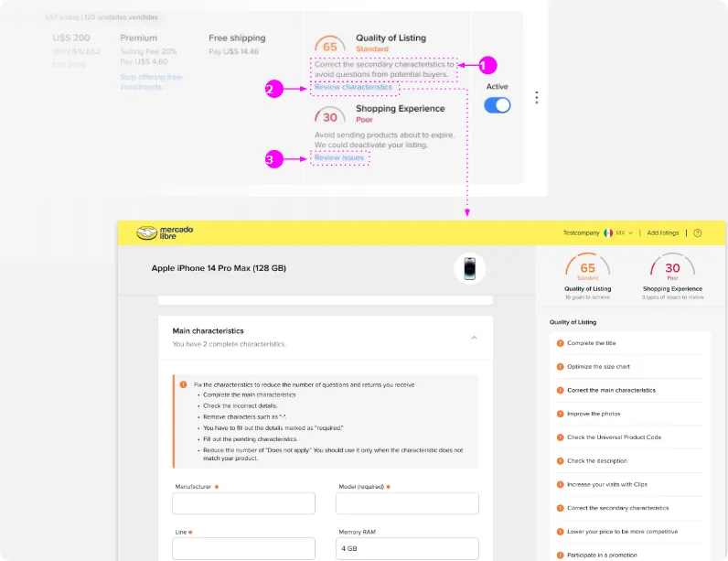Click the Review characteristics link
Screen dimensions: 728x561
click(x=353, y=88)
